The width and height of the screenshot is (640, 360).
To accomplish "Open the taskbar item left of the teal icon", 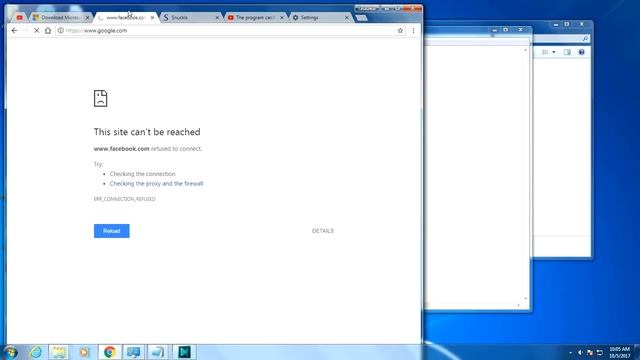I will 158,352.
